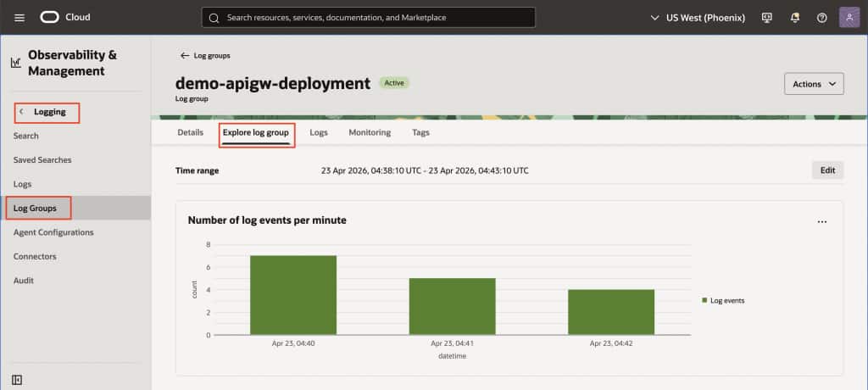The width and height of the screenshot is (868, 390).
Task: Click the search resources input field
Action: coord(369,17)
